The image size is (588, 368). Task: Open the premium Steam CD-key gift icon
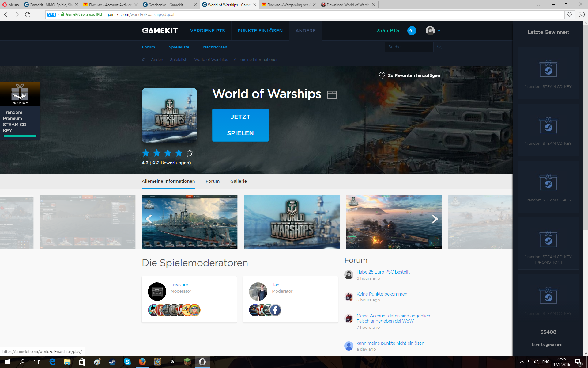point(20,94)
